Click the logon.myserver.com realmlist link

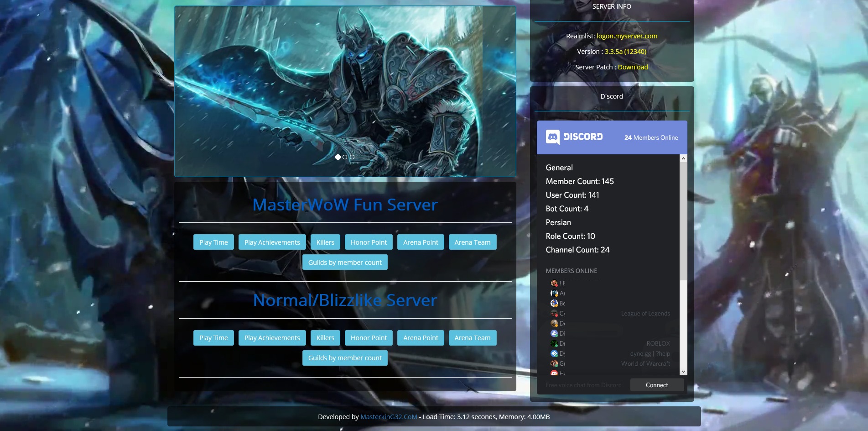[x=627, y=36]
